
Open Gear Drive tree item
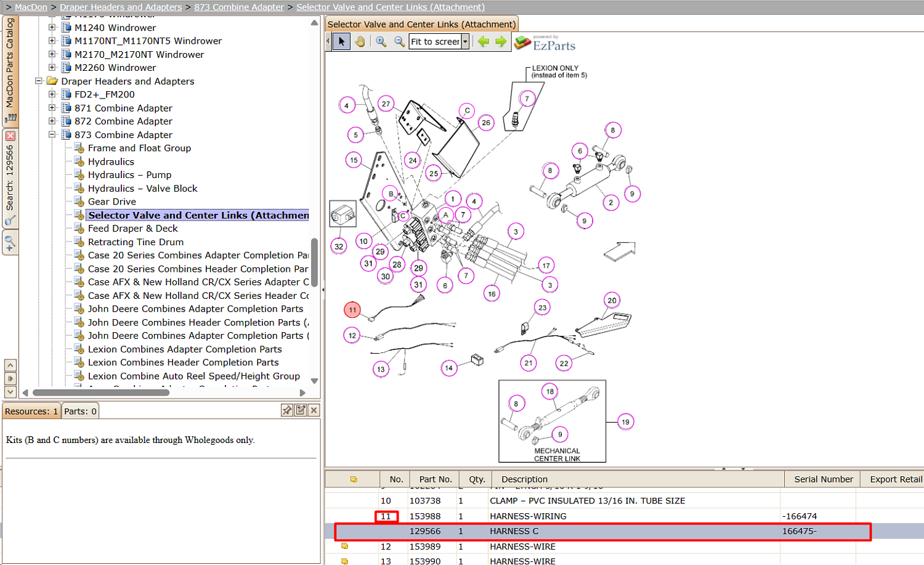point(111,201)
